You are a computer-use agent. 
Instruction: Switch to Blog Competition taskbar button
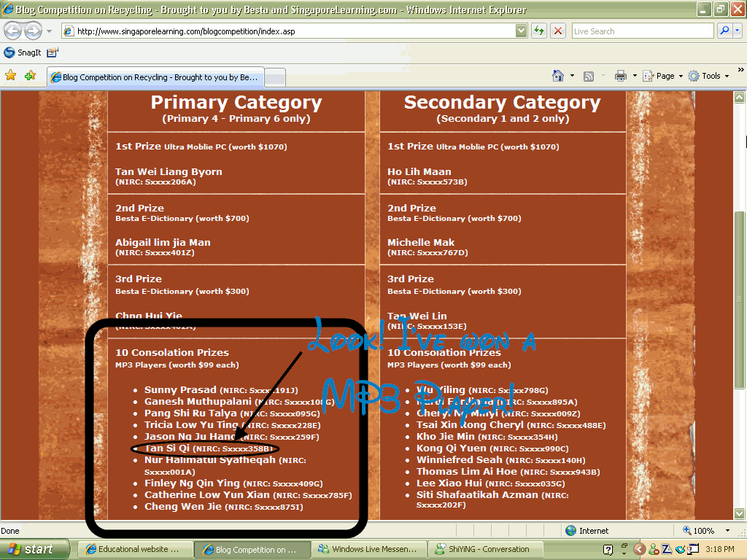(x=252, y=550)
